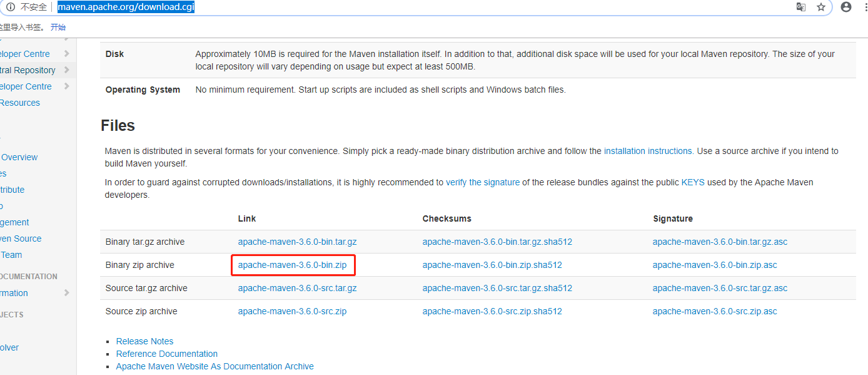Download apache-maven-3.6.0-bin.zip

tap(292, 265)
